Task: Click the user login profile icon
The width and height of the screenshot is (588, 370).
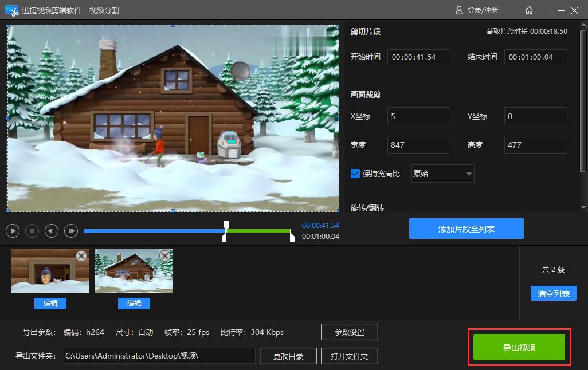Action: pyautogui.click(x=458, y=10)
